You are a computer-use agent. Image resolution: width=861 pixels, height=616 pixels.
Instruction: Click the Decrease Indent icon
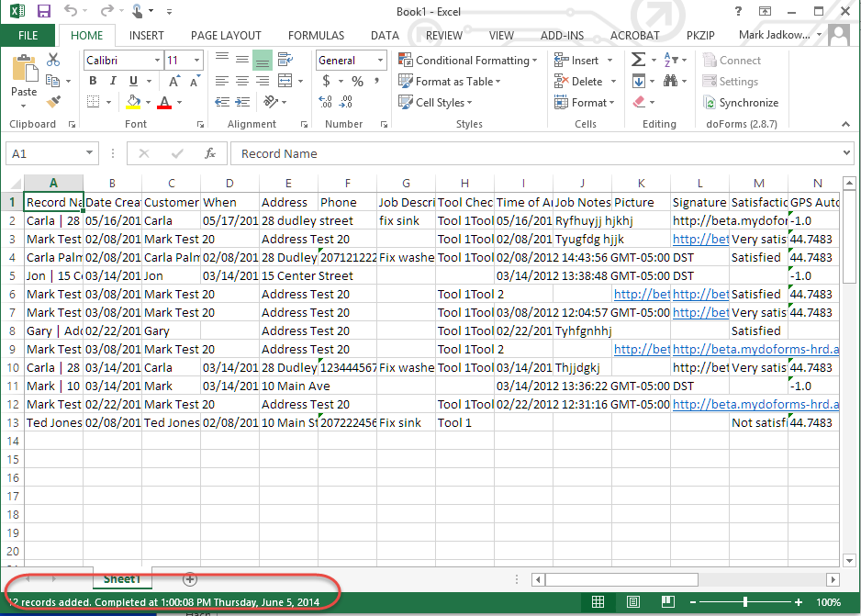tap(222, 102)
